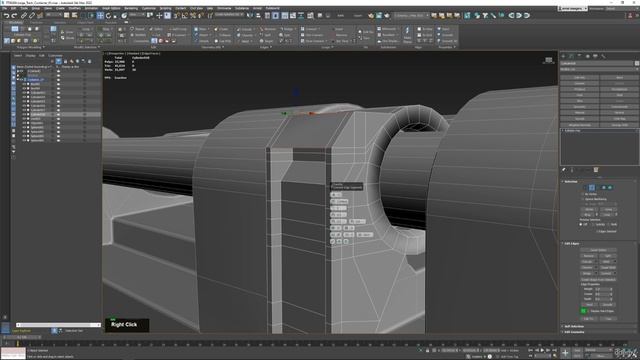Screen dimensions: 640x360
Task: Select the Unlink Selection tool
Action: 32,16
